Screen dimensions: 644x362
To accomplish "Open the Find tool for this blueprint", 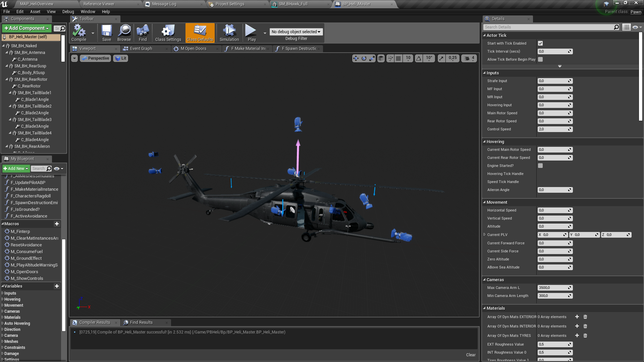I will coord(143,33).
